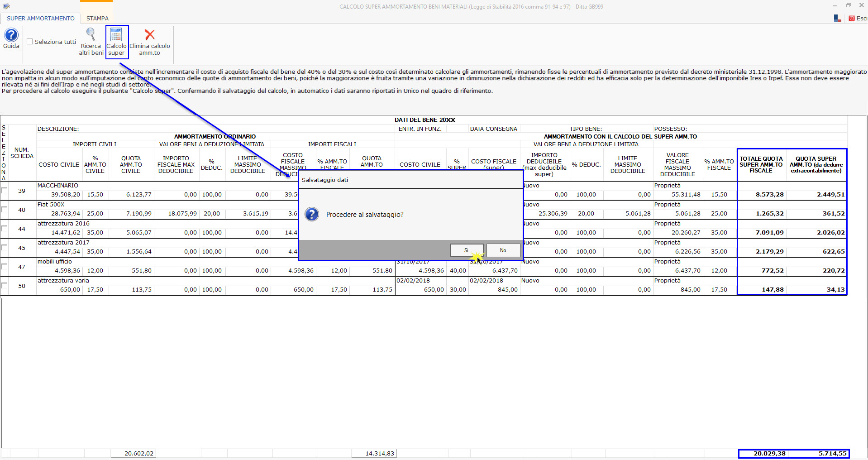Image resolution: width=868 pixels, height=460 pixels.
Task: Click totale quota super value 772,52
Action: [773, 271]
